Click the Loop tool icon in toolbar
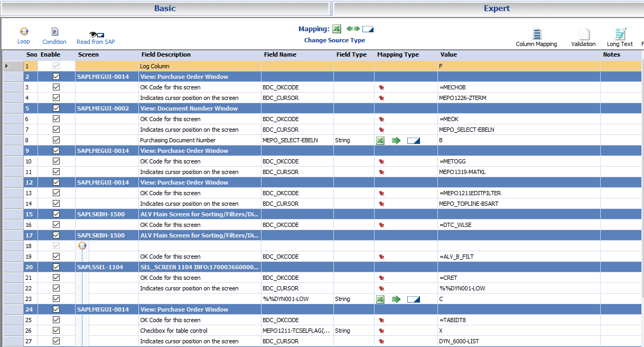The height and width of the screenshot is (347, 644). point(24,32)
